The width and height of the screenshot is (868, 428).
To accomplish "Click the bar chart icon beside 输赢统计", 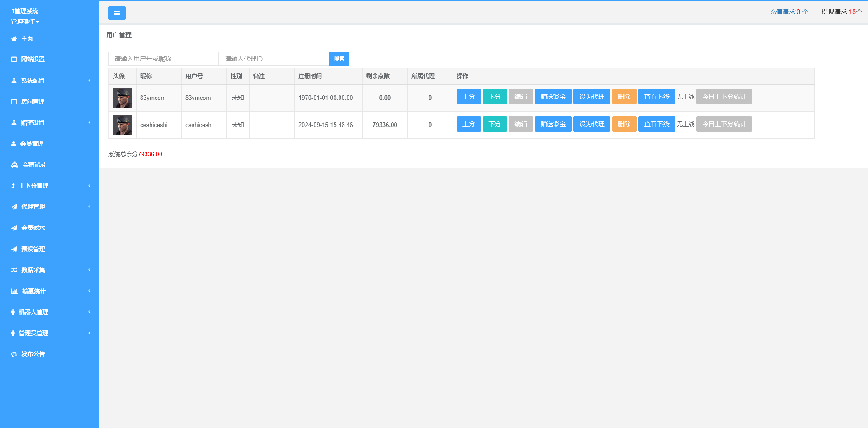I will (14, 291).
